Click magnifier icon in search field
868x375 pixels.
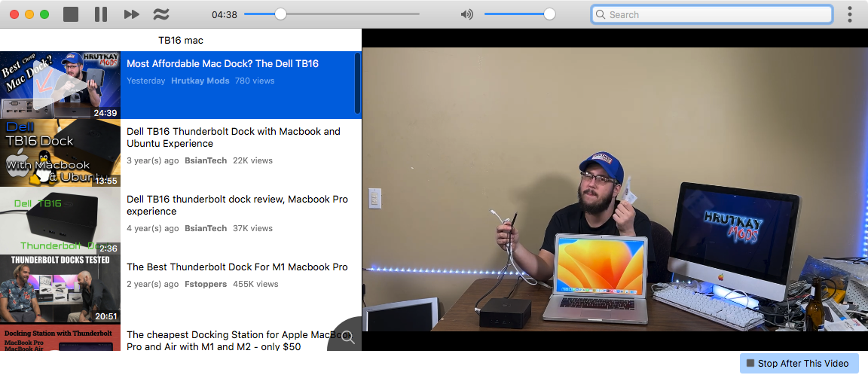600,15
